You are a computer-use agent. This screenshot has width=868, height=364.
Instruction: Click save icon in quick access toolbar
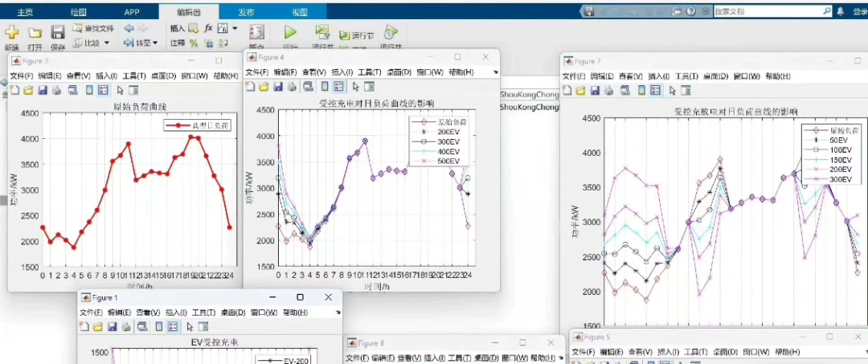590,11
